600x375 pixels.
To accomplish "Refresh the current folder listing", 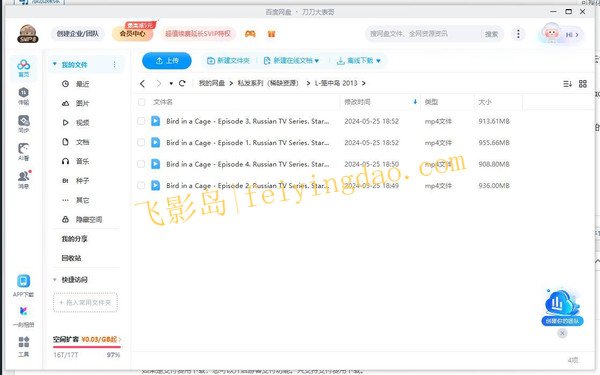I will [x=182, y=83].
